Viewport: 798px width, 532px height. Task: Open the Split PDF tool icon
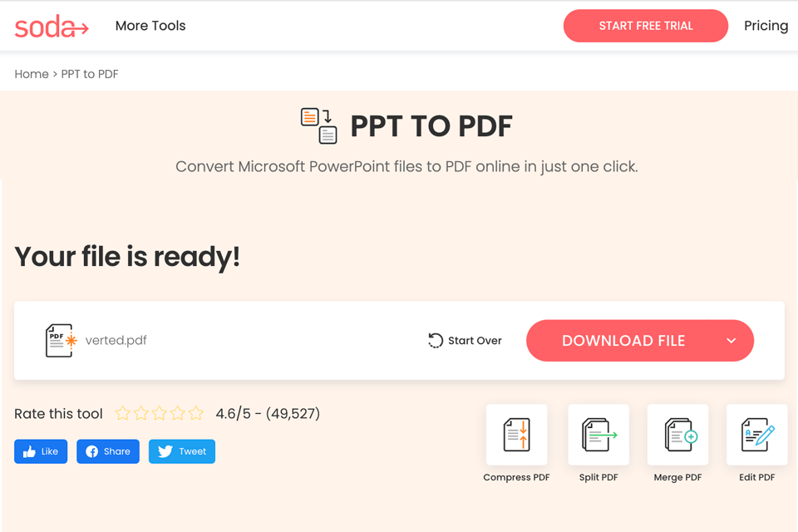coord(598,435)
